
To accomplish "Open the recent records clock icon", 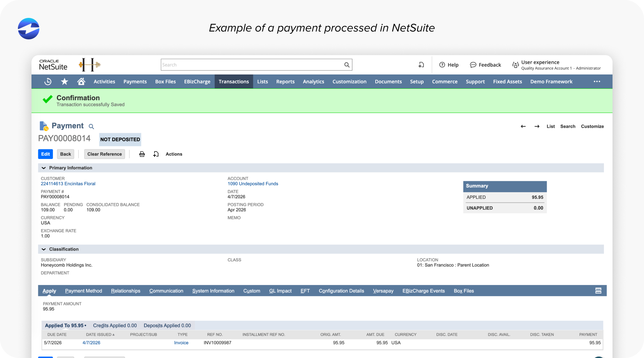I will (x=48, y=81).
